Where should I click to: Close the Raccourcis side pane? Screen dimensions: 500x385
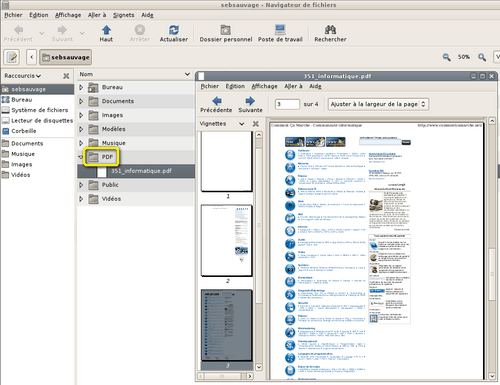66,76
